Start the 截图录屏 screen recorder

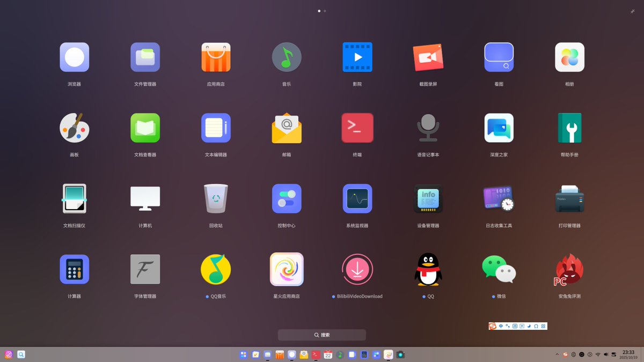click(428, 57)
